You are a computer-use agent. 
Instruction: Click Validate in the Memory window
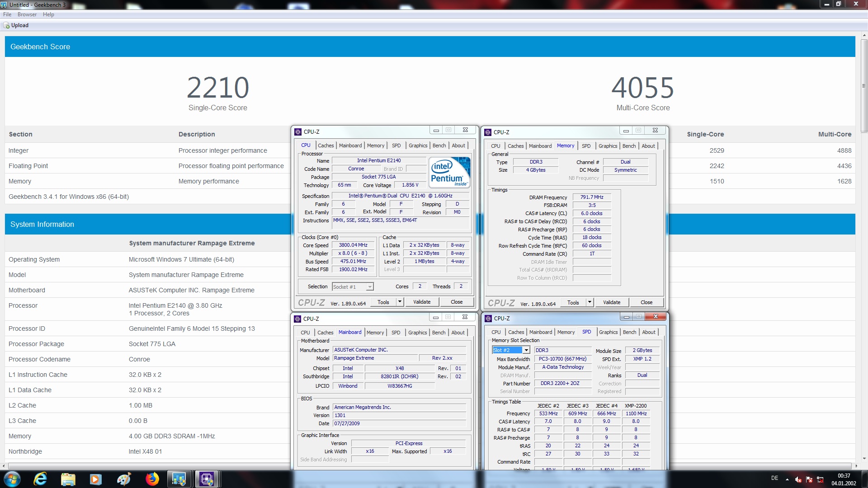[x=612, y=302]
